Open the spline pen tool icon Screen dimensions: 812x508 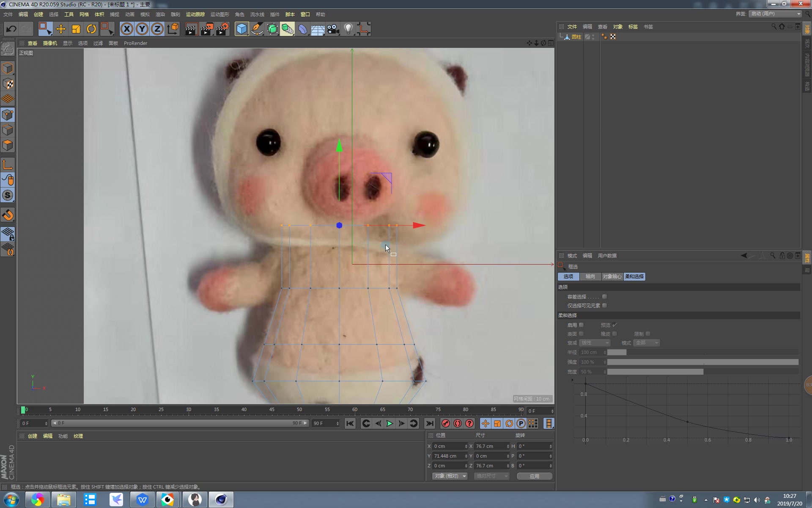point(257,29)
